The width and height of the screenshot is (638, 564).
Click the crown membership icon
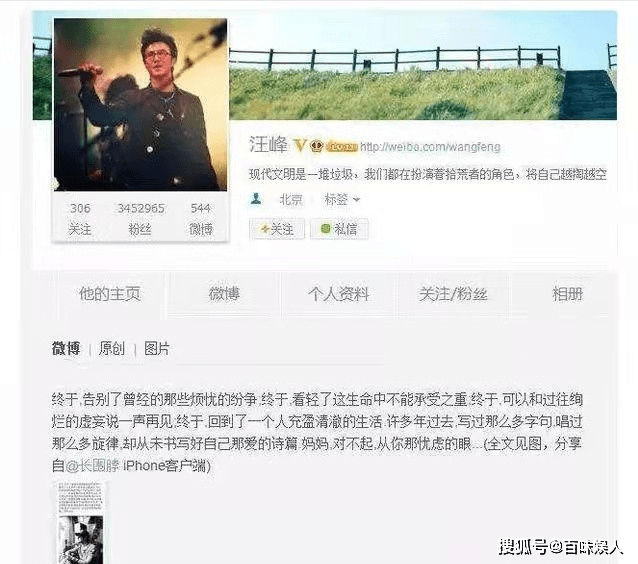[x=317, y=145]
